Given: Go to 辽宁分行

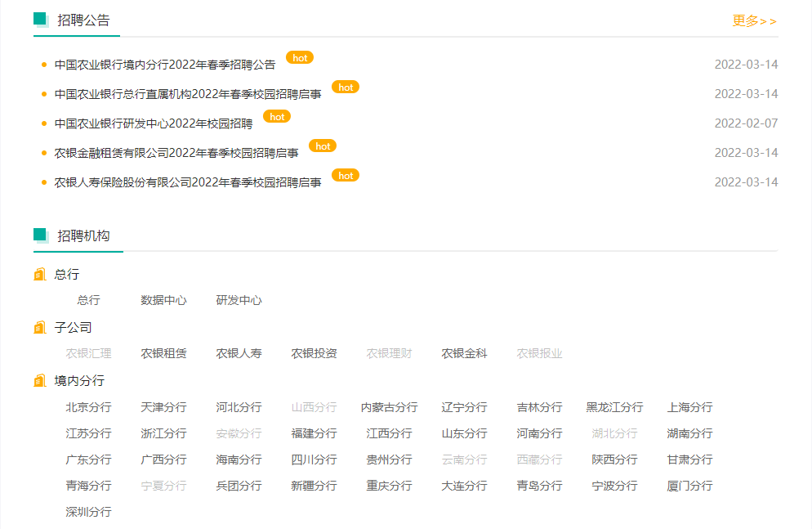Looking at the screenshot, I should pyautogui.click(x=464, y=408).
